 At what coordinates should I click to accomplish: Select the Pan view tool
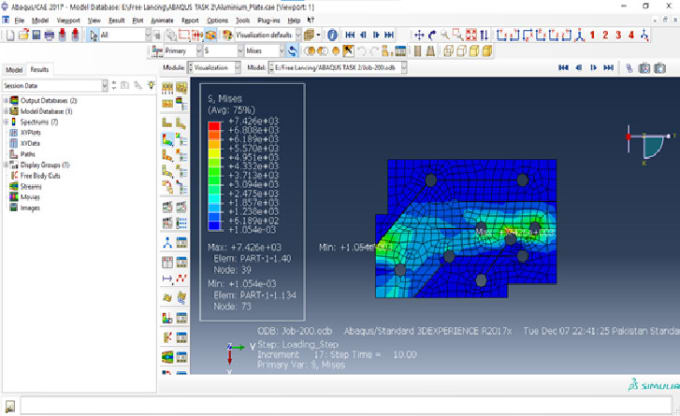[x=419, y=35]
